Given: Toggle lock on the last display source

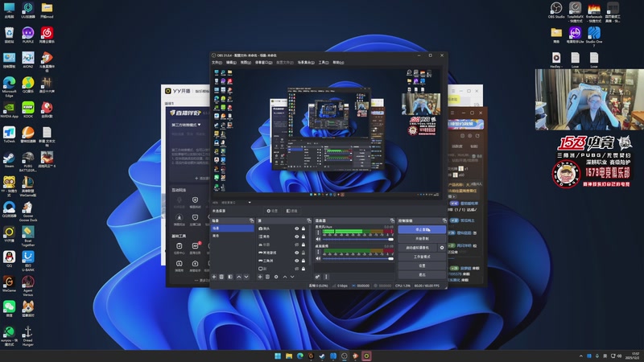Looking at the screenshot, I should click(303, 269).
